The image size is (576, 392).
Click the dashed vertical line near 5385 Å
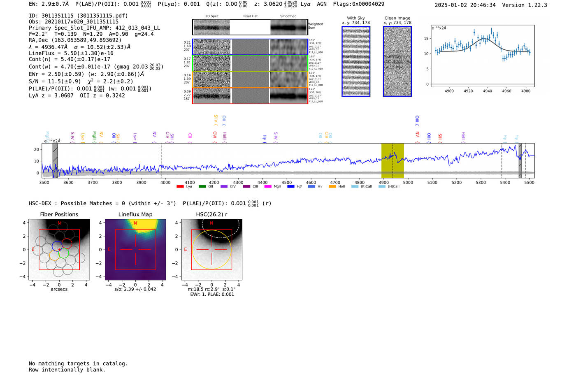click(x=502, y=160)
